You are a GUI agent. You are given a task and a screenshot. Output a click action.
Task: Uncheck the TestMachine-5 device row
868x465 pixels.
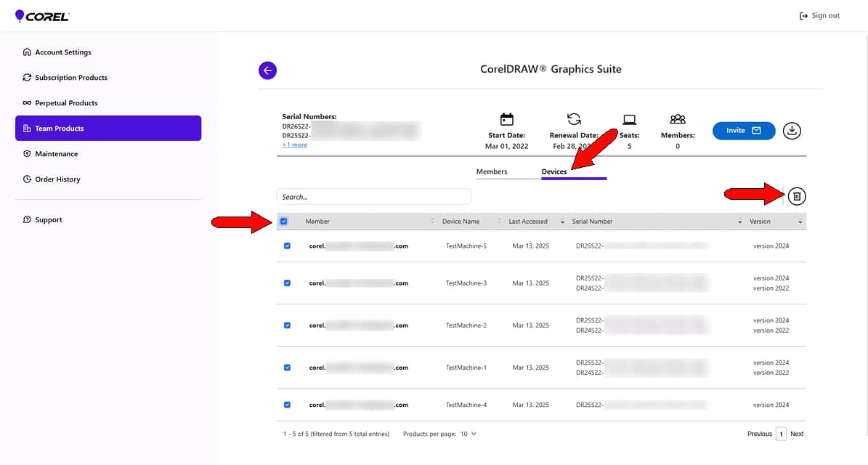click(287, 246)
